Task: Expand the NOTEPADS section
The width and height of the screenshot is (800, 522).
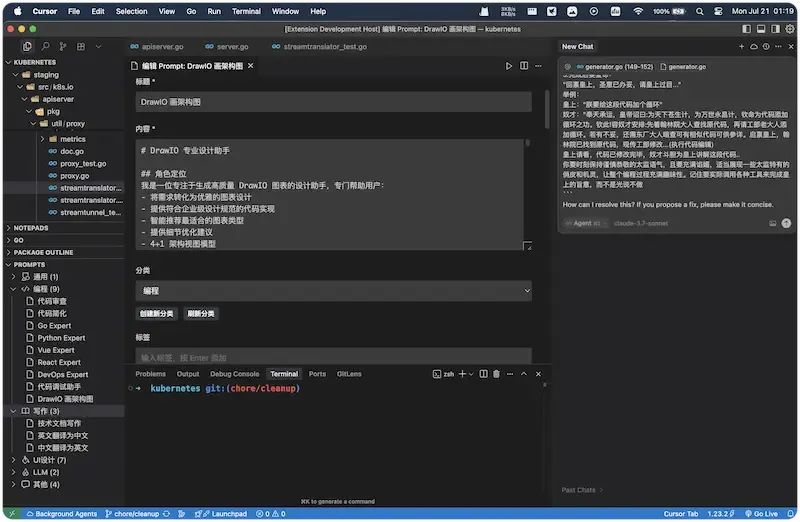Action: click(31, 228)
